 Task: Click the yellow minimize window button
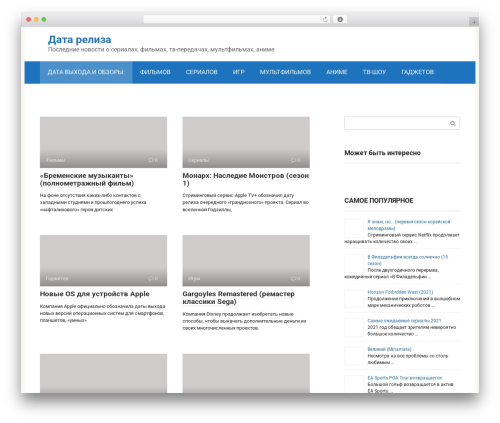point(36,19)
